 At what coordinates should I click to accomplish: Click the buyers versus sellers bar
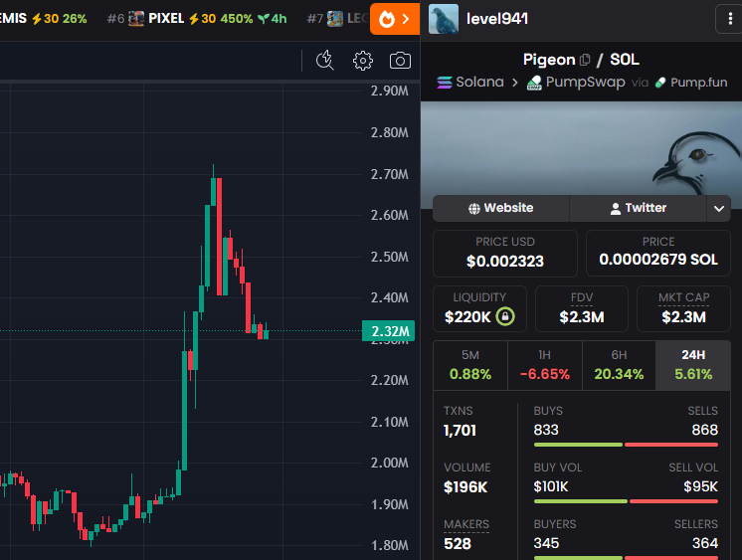coord(626,558)
